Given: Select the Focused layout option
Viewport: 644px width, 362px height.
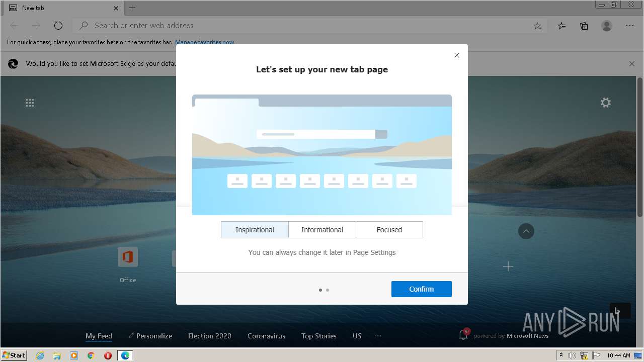Looking at the screenshot, I should (x=389, y=230).
